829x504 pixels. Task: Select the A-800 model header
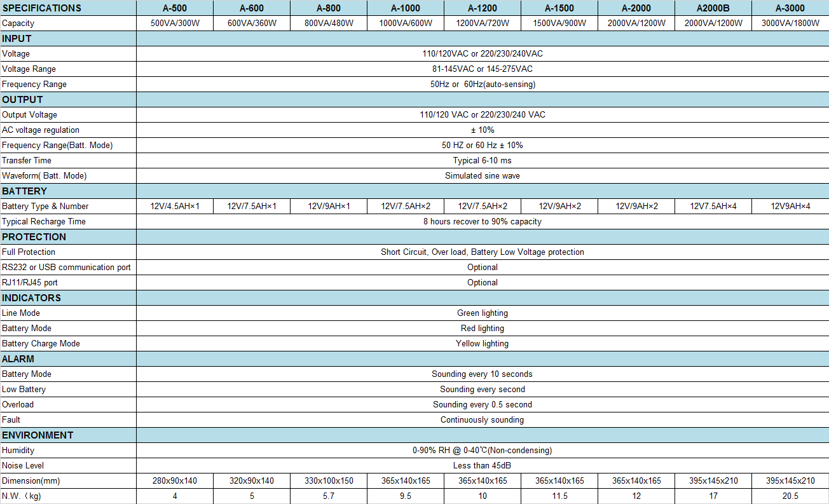(329, 8)
